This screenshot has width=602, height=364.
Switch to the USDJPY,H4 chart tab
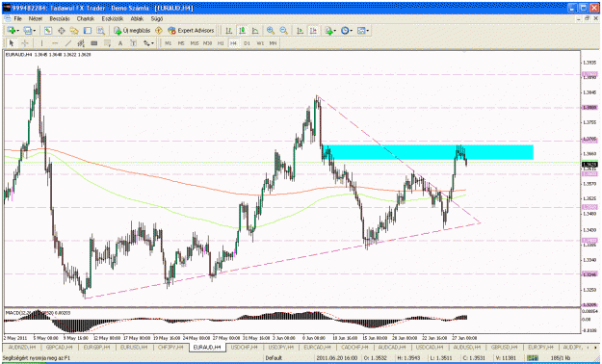coord(280,347)
